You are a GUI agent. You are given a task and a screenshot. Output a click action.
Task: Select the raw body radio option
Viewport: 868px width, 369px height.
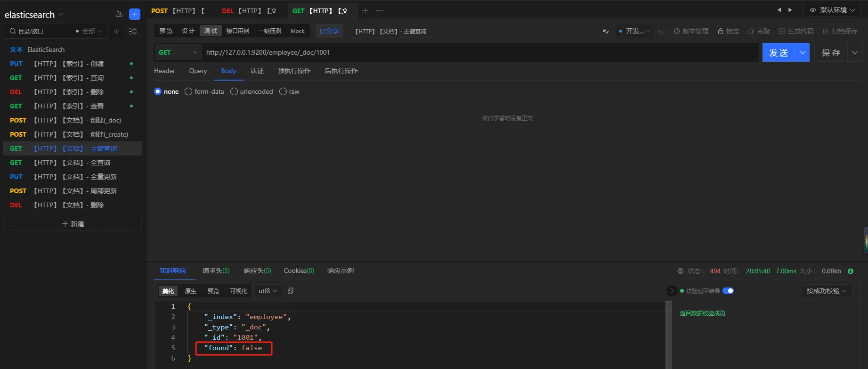[x=283, y=91]
